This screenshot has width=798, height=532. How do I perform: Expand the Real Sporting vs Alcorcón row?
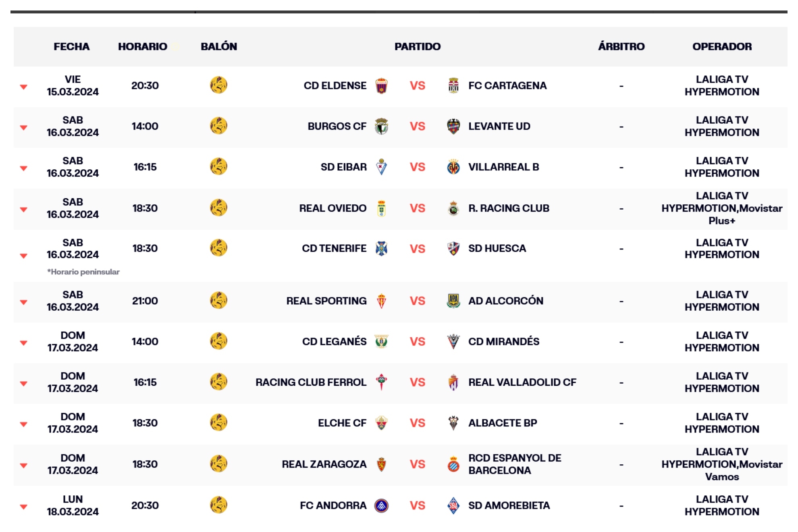pos(24,302)
